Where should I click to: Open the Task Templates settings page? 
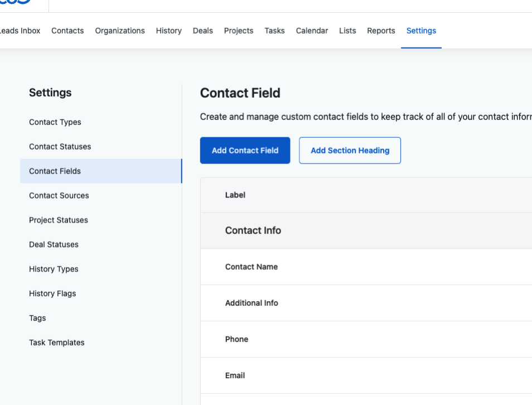click(56, 342)
